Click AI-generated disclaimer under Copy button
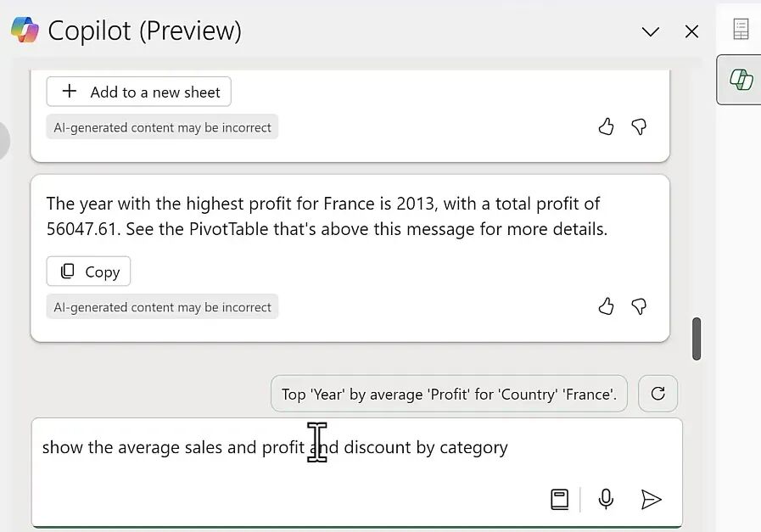The height and width of the screenshot is (532, 761). (x=162, y=307)
